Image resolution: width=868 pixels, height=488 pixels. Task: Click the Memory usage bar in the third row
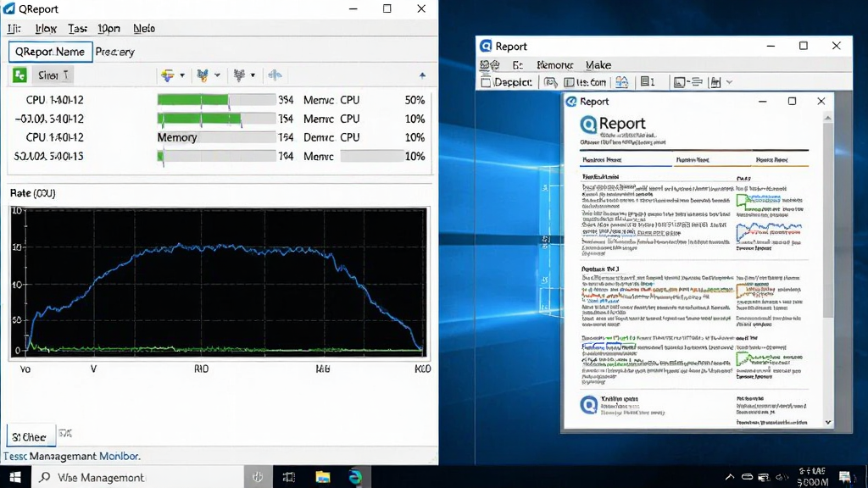pos(216,137)
